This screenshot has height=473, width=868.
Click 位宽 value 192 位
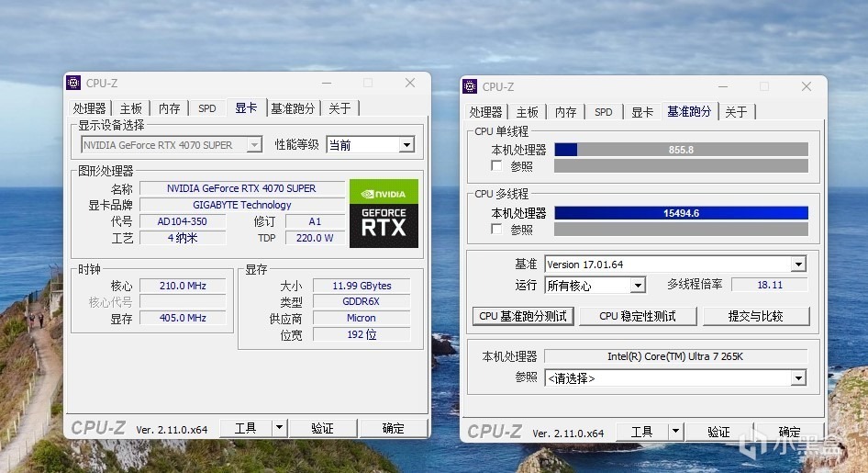[x=362, y=334]
